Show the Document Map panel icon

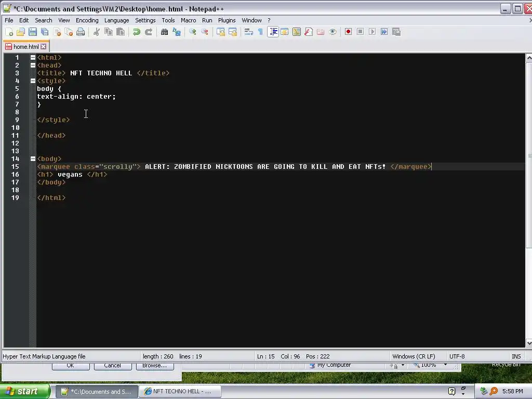pyautogui.click(x=297, y=32)
